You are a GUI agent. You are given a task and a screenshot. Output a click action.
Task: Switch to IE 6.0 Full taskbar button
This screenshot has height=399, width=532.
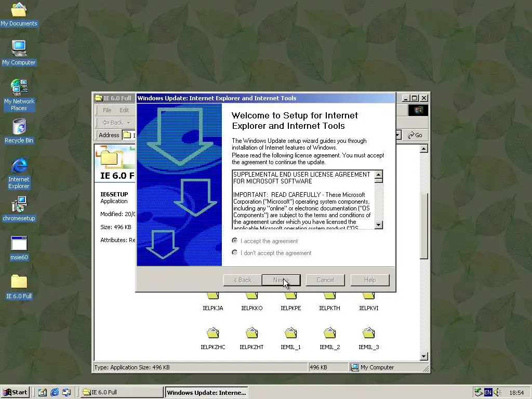coord(123,392)
